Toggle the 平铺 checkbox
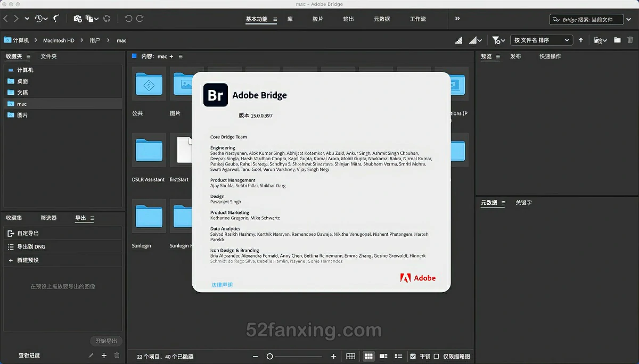This screenshot has height=364, width=639. [413, 357]
